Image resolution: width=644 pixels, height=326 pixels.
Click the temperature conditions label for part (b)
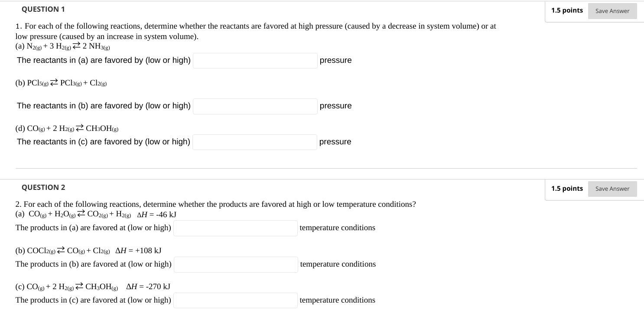click(x=338, y=264)
